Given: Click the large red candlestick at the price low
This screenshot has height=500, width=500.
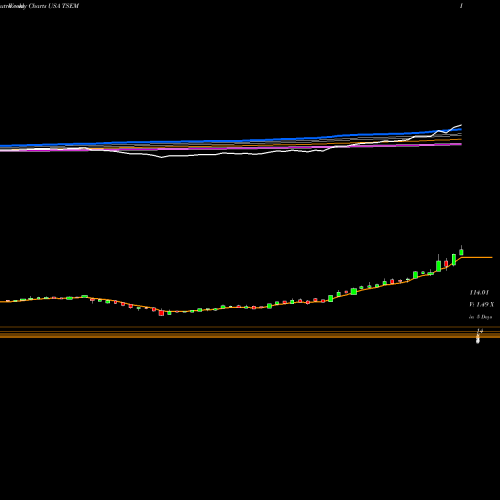Looking at the screenshot, I should [161, 313].
